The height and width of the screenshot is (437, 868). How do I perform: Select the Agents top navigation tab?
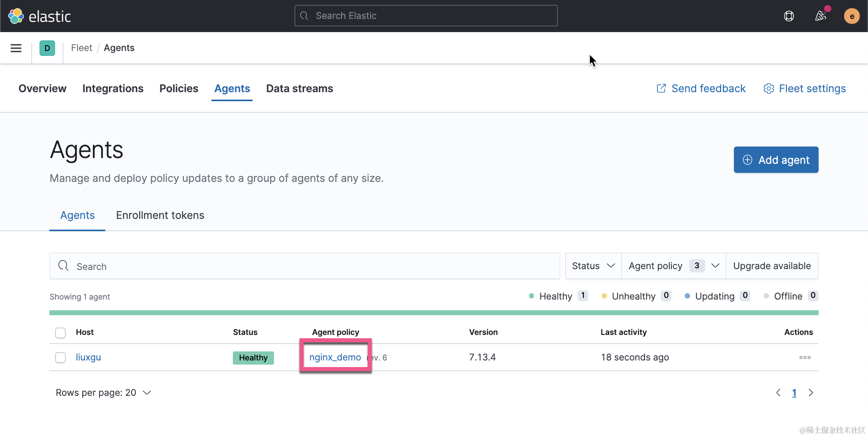(232, 88)
